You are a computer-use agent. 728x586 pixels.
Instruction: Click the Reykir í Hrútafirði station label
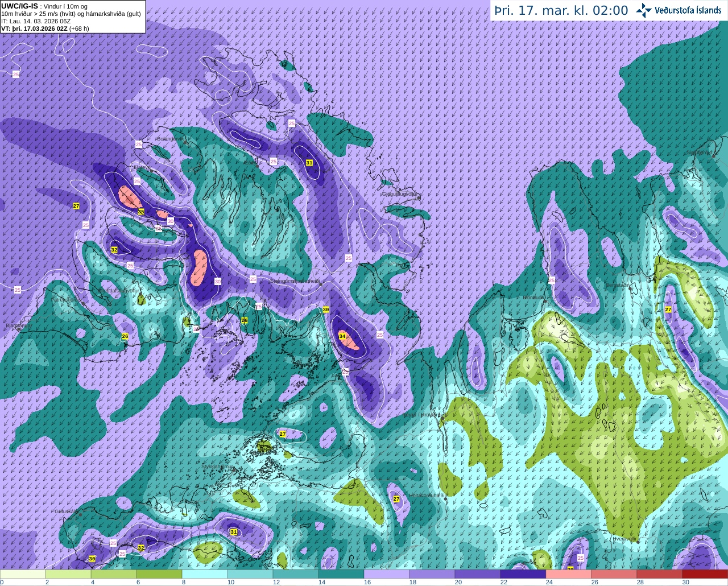pyautogui.click(x=421, y=415)
